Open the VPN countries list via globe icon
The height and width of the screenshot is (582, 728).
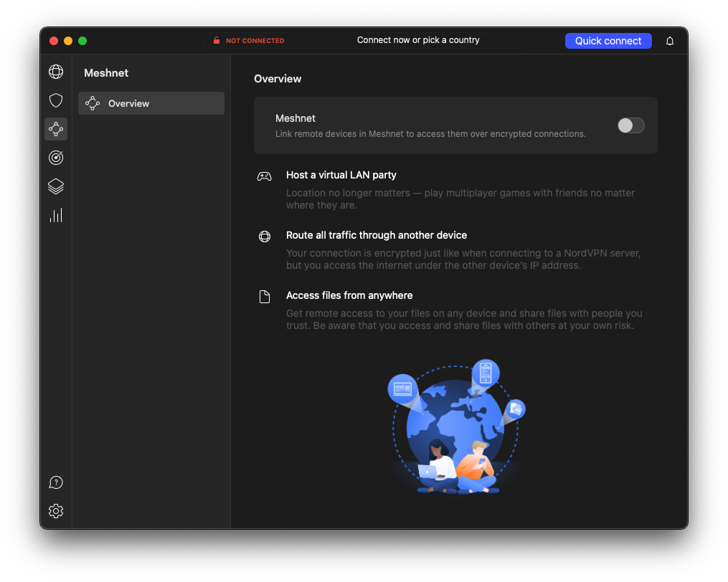[56, 72]
